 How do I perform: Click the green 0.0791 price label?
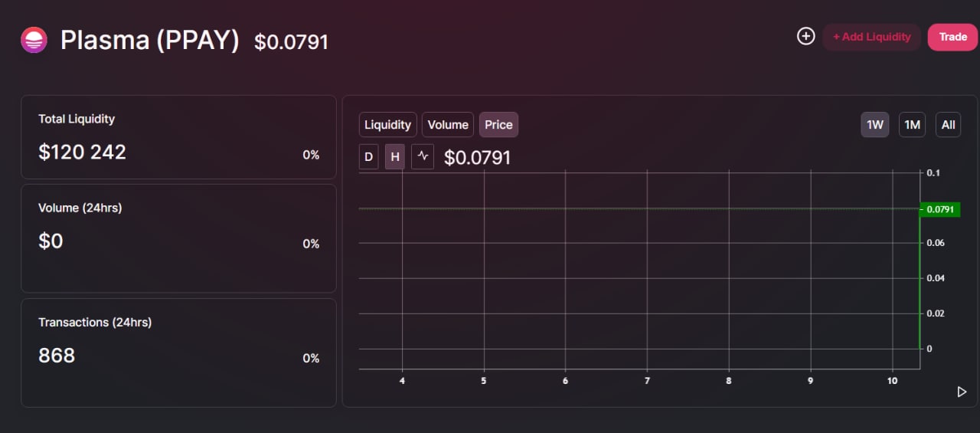939,209
